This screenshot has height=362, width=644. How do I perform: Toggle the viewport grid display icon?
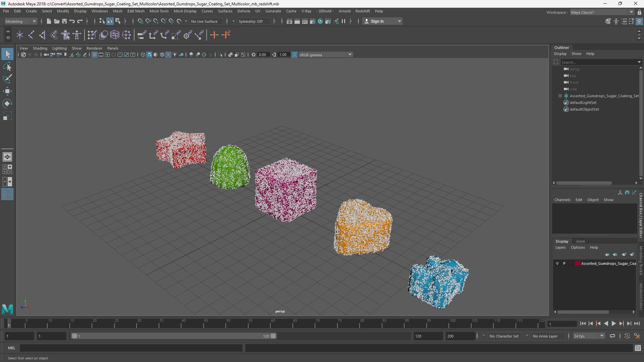[x=95, y=55]
